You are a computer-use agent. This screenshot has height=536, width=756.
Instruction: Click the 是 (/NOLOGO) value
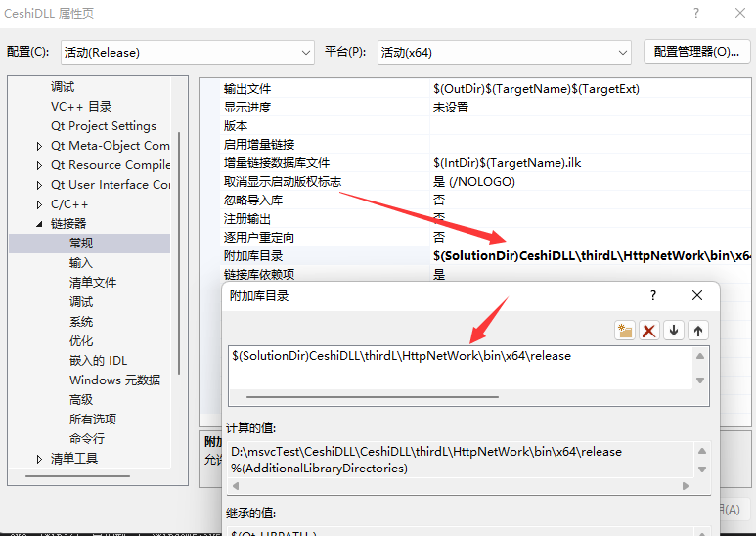click(474, 181)
